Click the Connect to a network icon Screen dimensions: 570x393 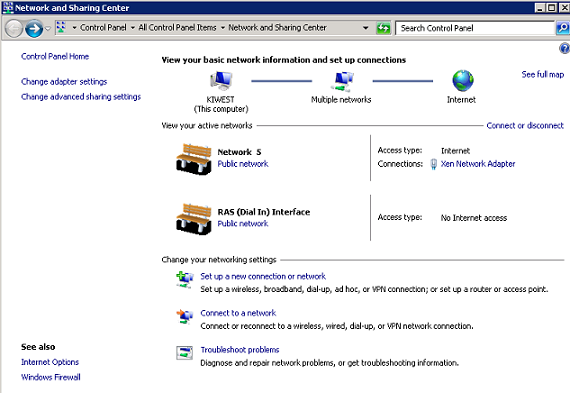(x=185, y=316)
